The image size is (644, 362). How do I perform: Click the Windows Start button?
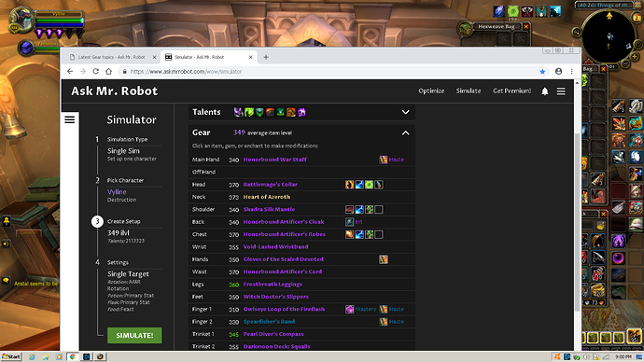click(11, 356)
